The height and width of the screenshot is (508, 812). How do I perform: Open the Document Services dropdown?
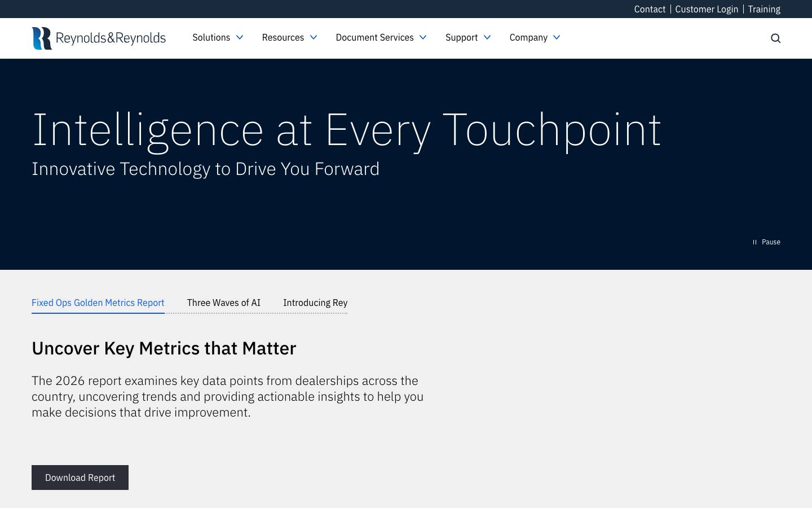[381, 37]
